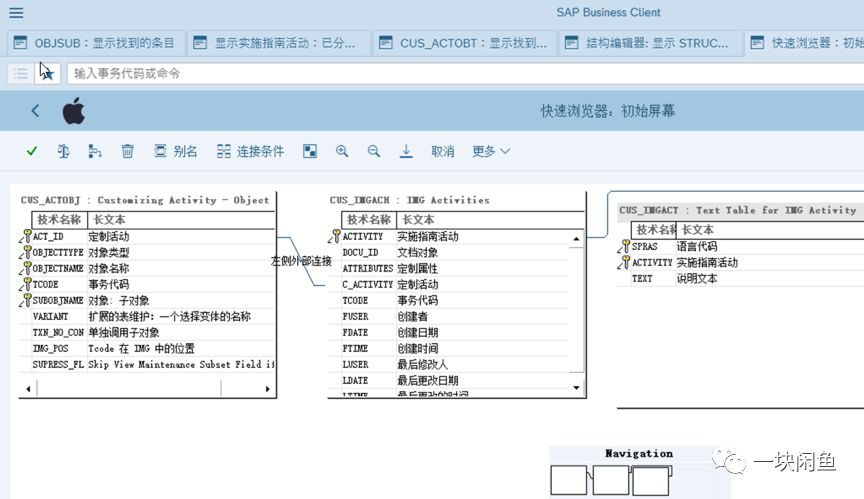Click the 取消 cancel button
The image size is (864, 499).
[442, 151]
